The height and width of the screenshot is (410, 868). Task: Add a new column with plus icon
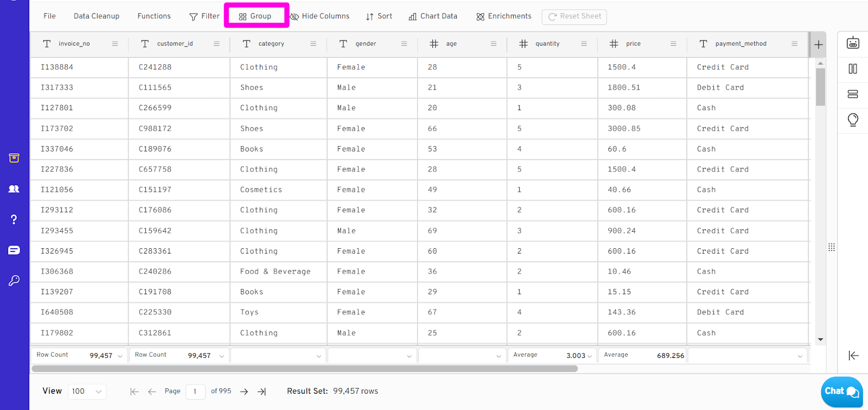point(819,45)
